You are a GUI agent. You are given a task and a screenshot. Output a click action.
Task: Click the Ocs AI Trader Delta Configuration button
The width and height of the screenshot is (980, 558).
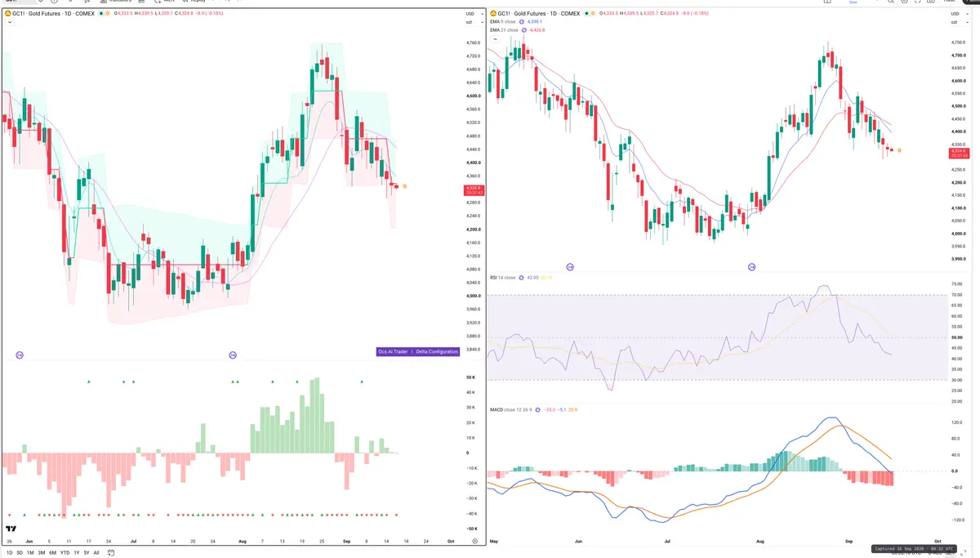(x=417, y=351)
